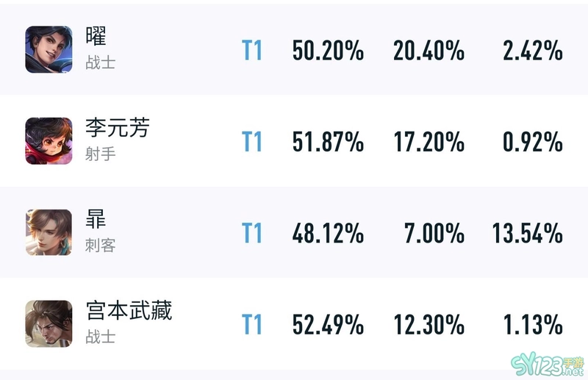Screen dimensions: 588x380
Task: Open 宫本武藏 hero avatar
Action: tap(49, 323)
